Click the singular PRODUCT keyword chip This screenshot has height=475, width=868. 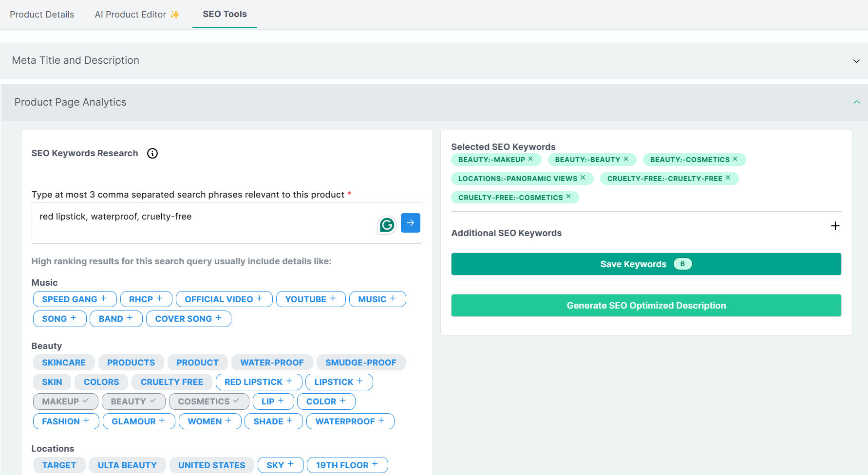198,362
